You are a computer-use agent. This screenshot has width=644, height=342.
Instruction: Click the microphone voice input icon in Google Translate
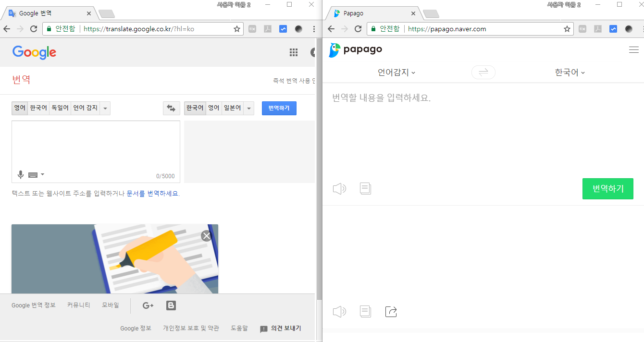tap(21, 175)
